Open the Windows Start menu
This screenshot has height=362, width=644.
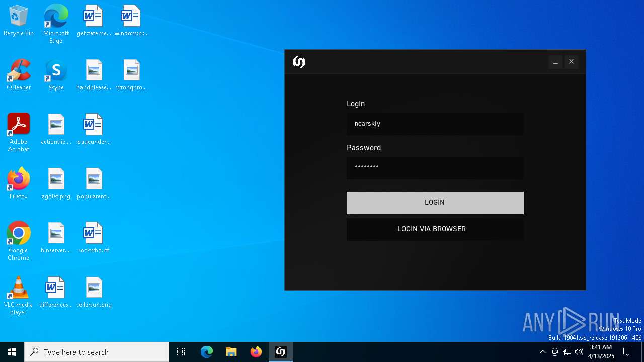tap(12, 352)
